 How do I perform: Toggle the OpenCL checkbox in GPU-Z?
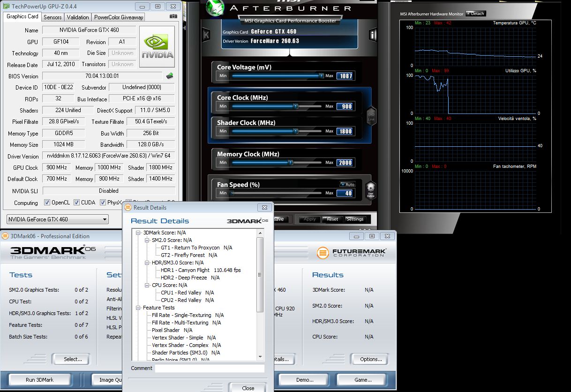tap(47, 203)
